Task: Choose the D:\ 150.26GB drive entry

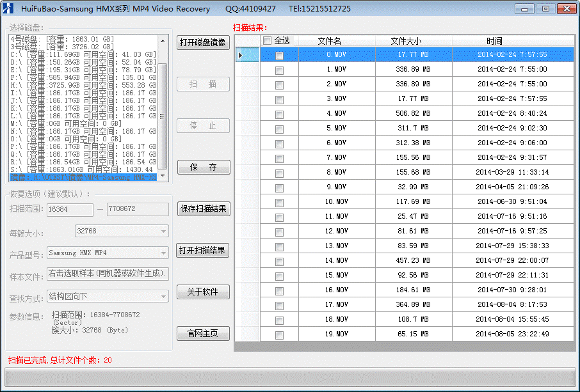Action: pos(84,62)
